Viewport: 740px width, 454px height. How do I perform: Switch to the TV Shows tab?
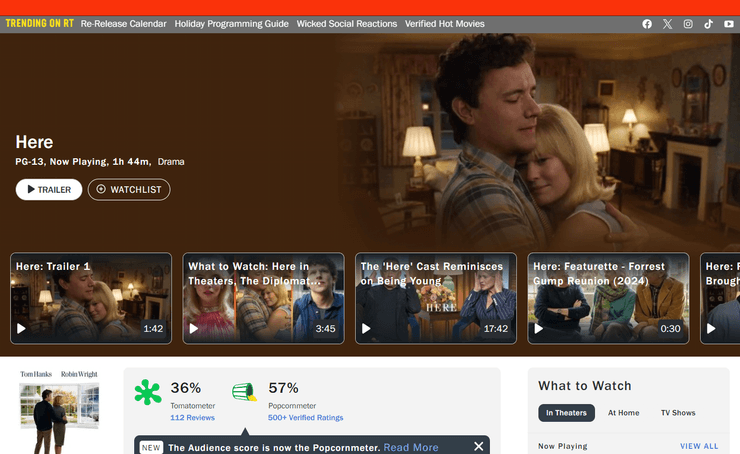point(678,413)
